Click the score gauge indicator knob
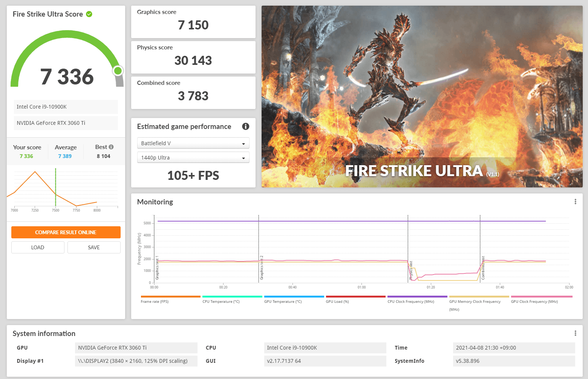588x379 pixels. [x=118, y=71]
